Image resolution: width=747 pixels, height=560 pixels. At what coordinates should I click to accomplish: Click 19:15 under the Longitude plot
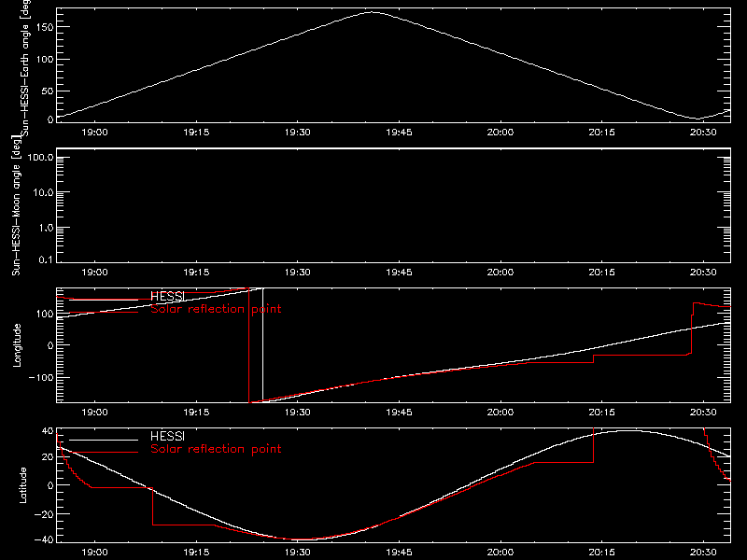click(196, 412)
